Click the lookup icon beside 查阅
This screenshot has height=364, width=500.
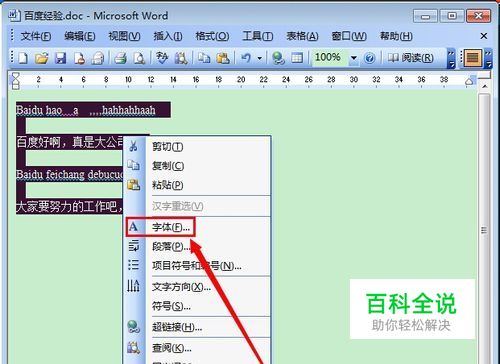tap(134, 348)
